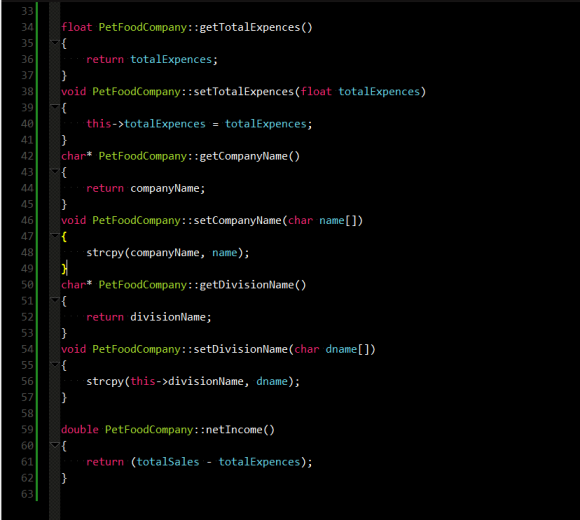The width and height of the screenshot is (580, 520).
Task: Collapse the netIncome function body
Action: tap(54, 445)
